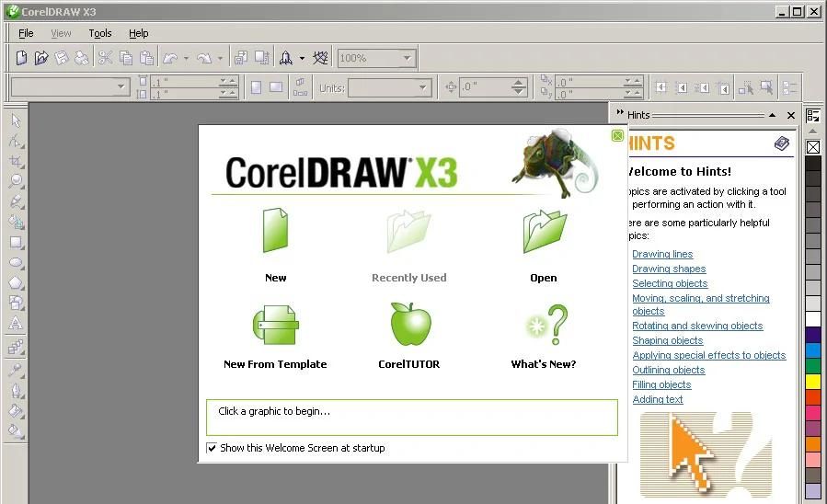Open the View menu
Screen dimensions: 827x504
tap(62, 33)
